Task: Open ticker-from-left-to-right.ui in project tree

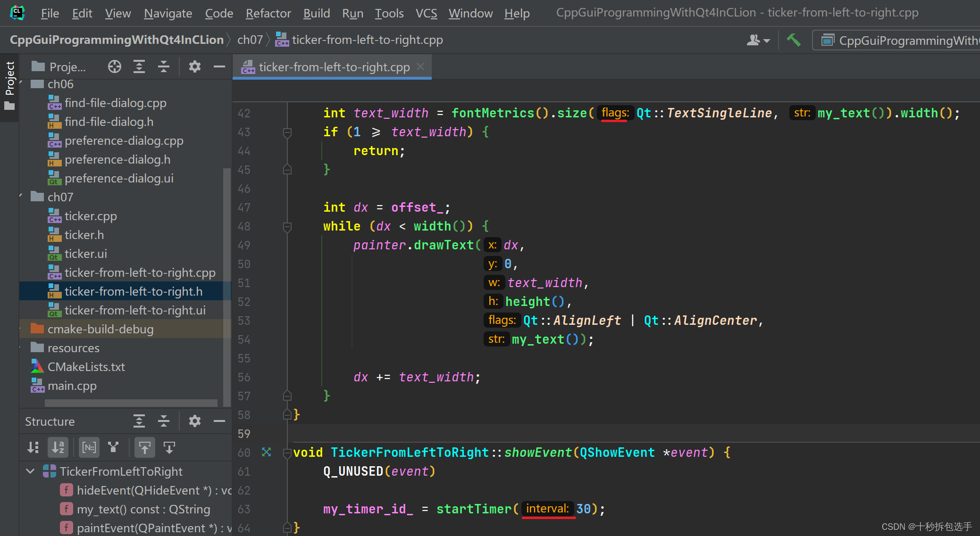Action: [x=135, y=310]
